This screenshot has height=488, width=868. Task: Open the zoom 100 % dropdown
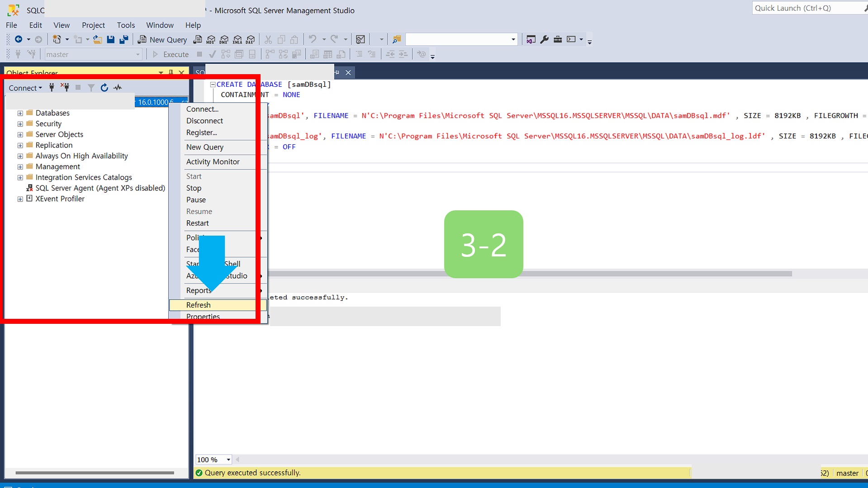click(228, 460)
